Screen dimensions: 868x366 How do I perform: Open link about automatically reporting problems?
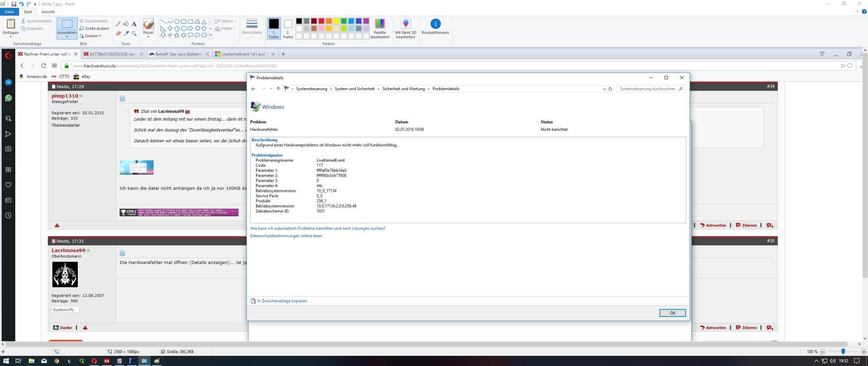tap(317, 228)
